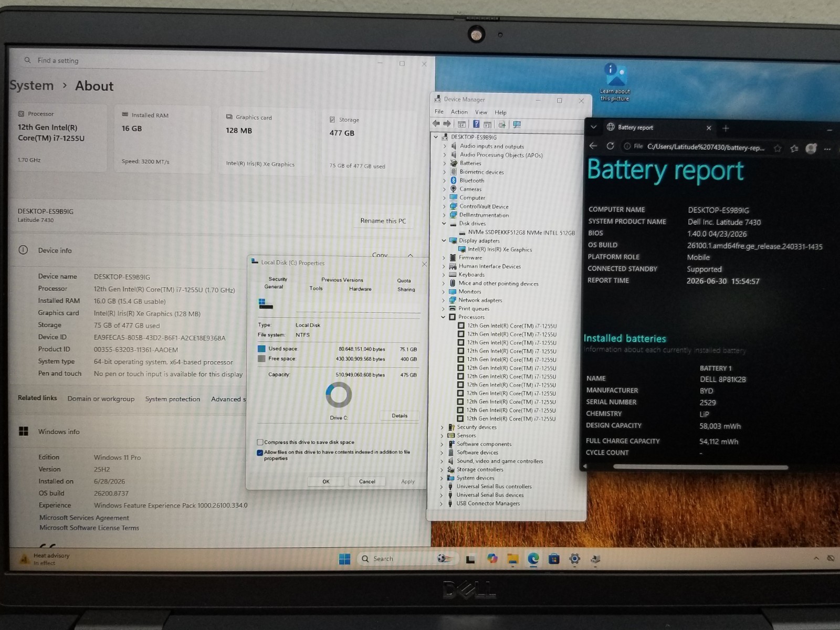Expand the Universal Serial Bus controllers node
Screen dimensions: 840x630
point(442,487)
